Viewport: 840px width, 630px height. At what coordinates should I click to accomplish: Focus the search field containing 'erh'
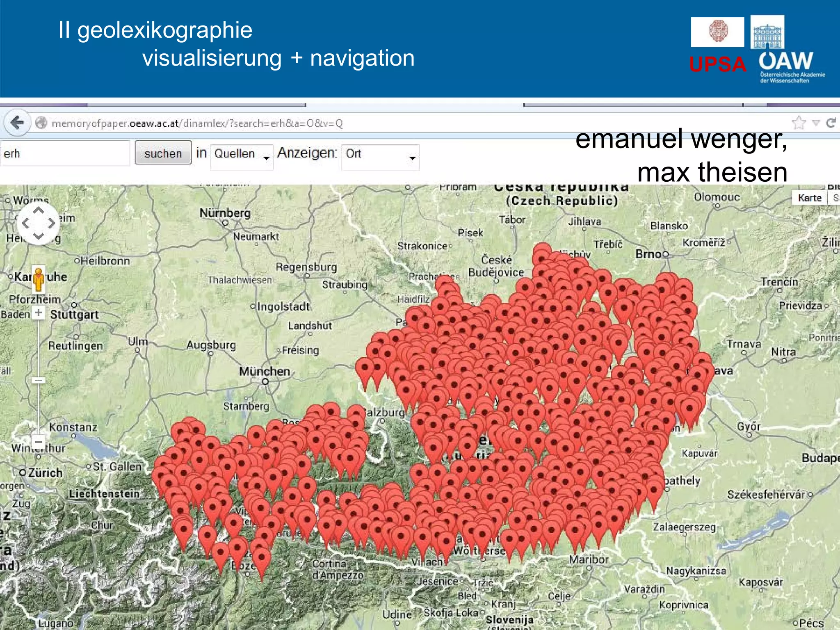coord(65,153)
